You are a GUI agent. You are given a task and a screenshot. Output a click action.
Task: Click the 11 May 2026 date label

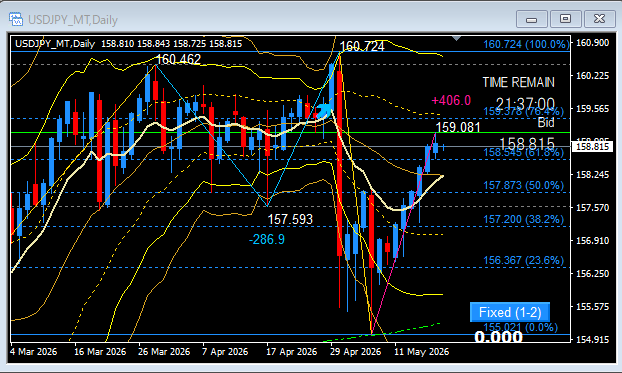tap(421, 352)
